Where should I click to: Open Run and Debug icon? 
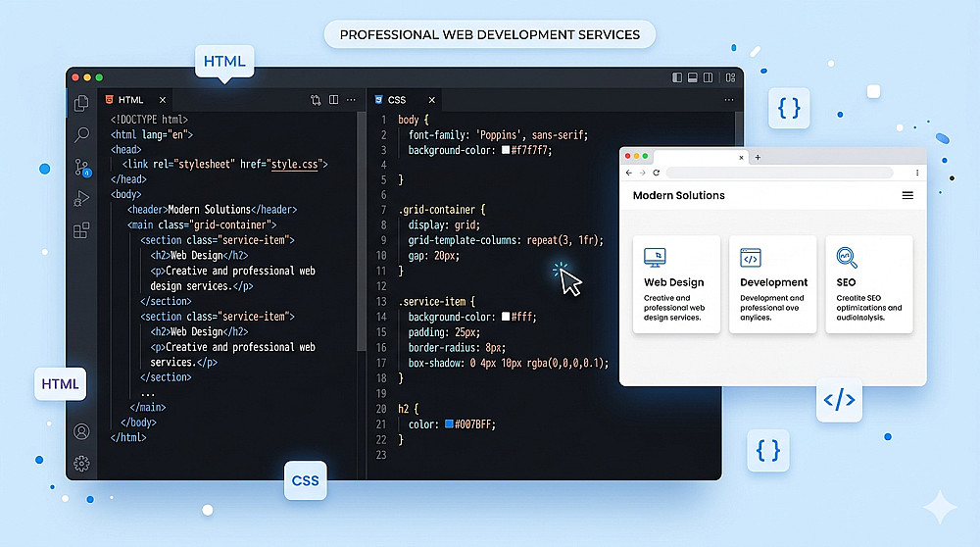coord(81,199)
